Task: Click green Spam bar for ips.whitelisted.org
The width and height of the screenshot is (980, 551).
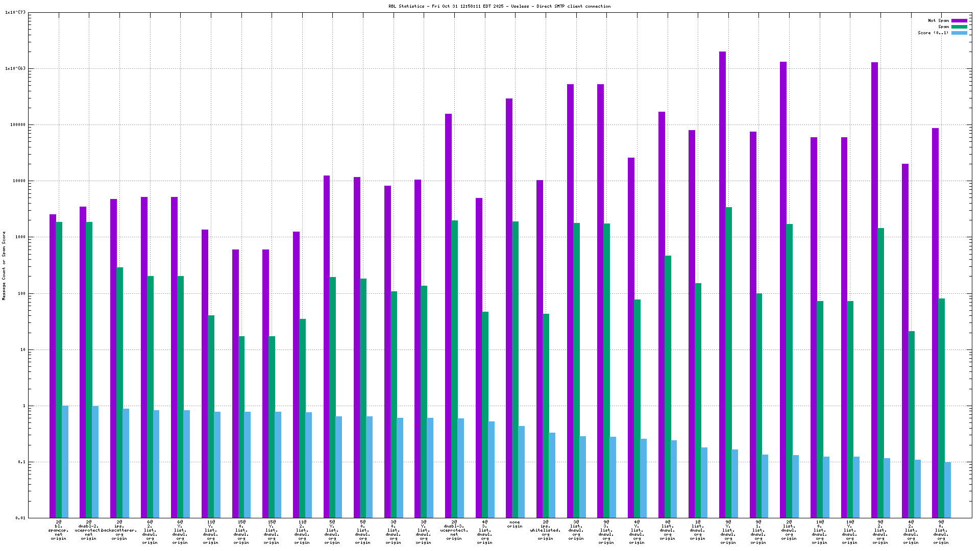Action: click(546, 416)
